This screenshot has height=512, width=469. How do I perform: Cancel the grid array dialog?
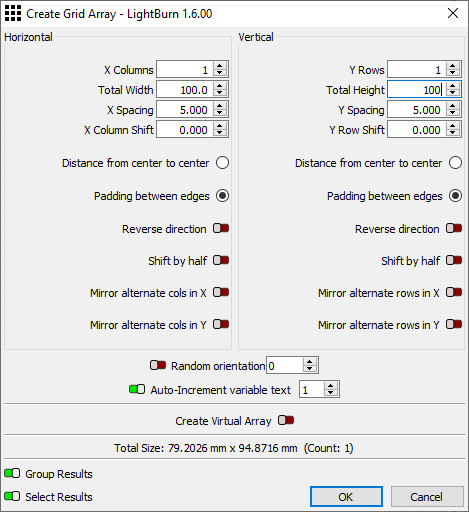(427, 497)
